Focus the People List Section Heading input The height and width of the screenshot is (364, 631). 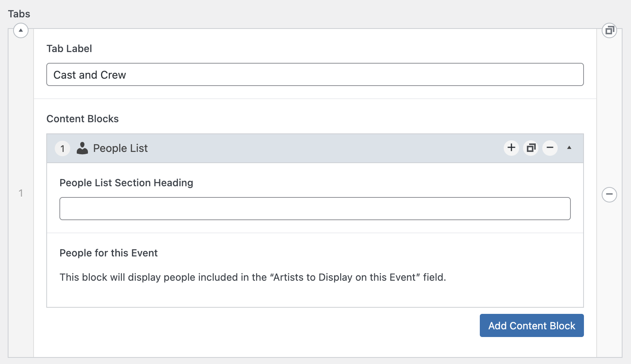tap(315, 209)
